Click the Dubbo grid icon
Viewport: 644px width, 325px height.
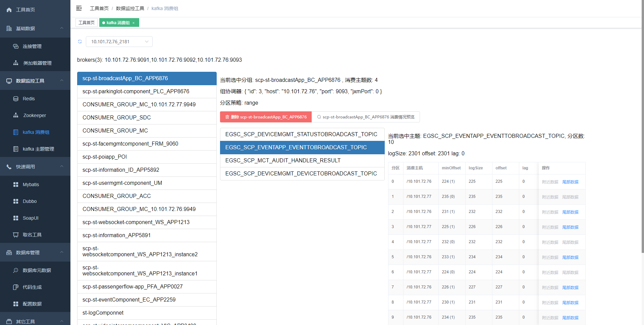click(16, 201)
